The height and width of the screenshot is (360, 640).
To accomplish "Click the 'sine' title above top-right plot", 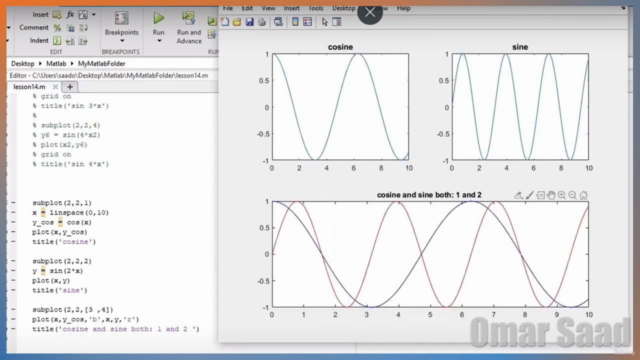I will click(520, 47).
